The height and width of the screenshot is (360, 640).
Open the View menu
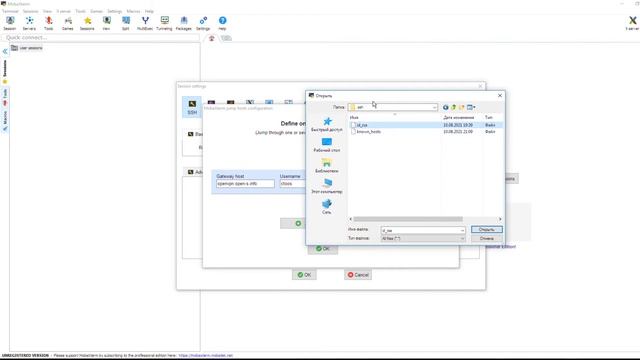point(47,11)
